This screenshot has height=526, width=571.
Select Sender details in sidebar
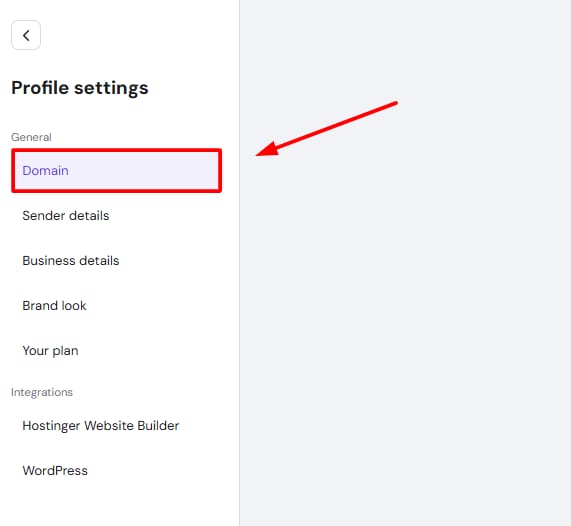click(x=117, y=216)
